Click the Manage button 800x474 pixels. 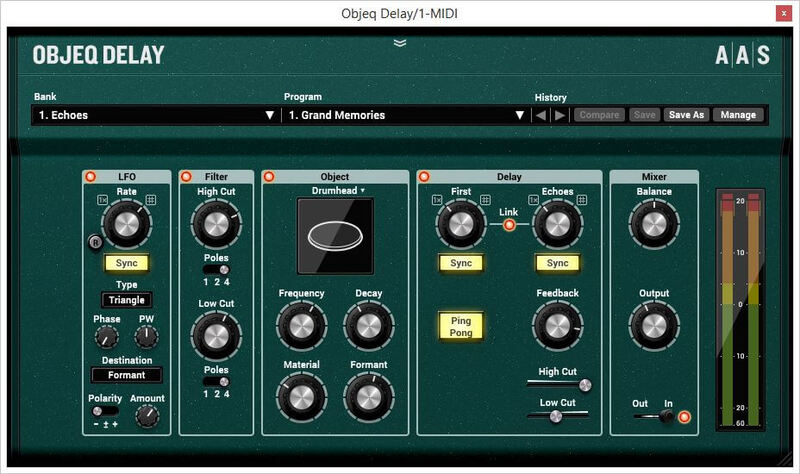[738, 115]
